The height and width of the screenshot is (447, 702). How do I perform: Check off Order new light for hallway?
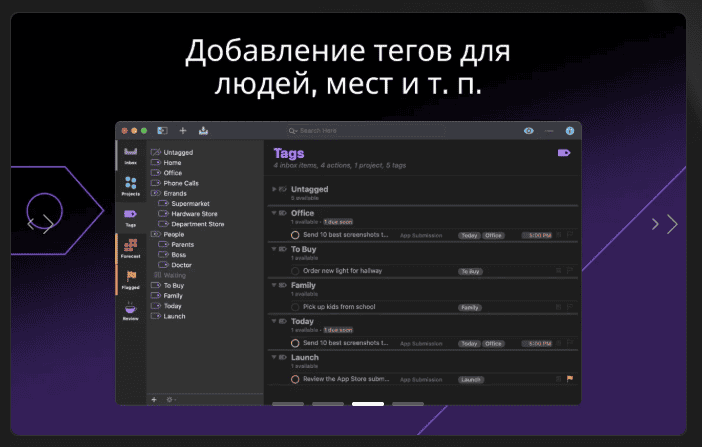point(295,271)
